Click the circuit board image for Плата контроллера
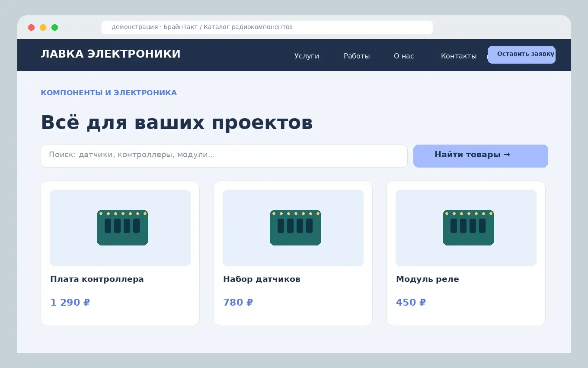588x368 pixels. point(120,228)
